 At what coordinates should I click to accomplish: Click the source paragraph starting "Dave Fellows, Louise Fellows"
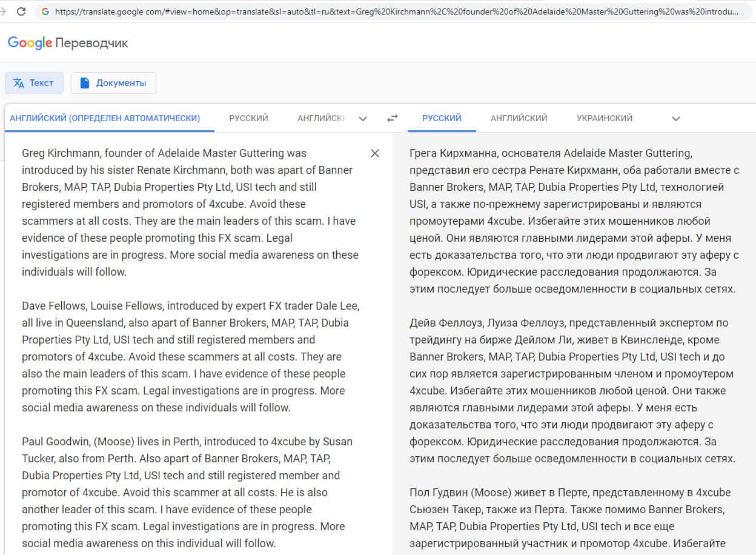pos(190,357)
